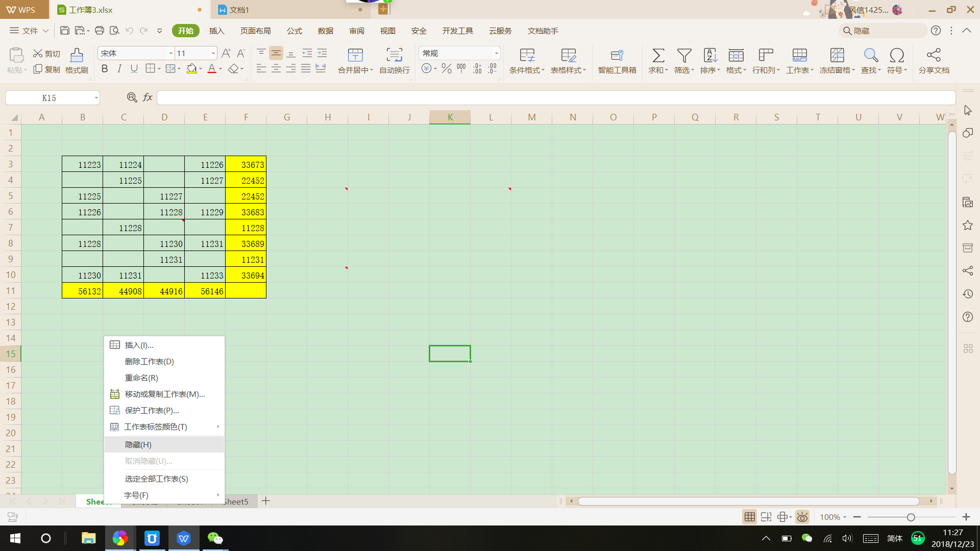Screen dimensions: 980x551
Task: Click the Print Preview icon
Action: (x=114, y=31)
